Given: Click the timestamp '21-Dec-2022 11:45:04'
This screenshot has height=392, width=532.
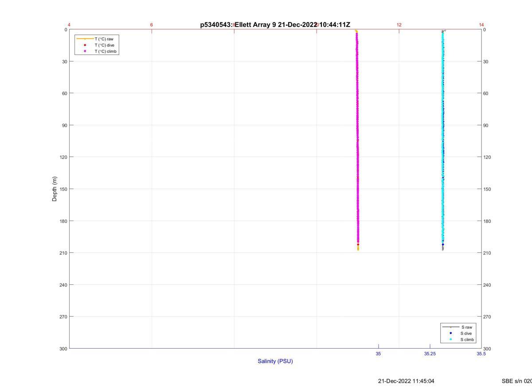Looking at the screenshot, I should click(406, 381).
